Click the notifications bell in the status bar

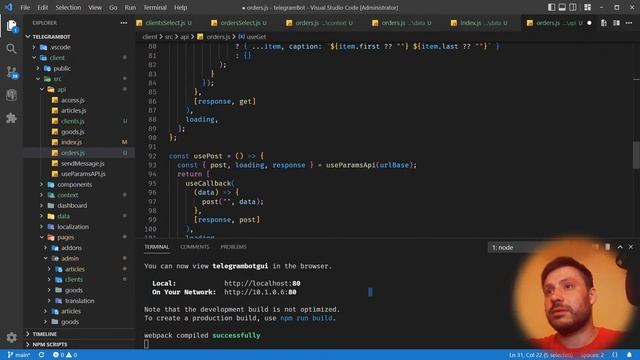[x=629, y=355]
